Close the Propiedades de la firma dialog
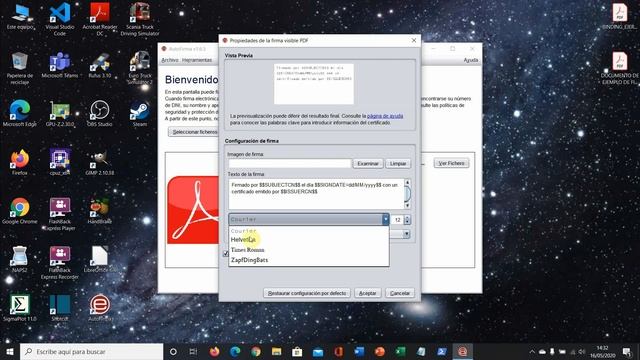Viewport: 640px width, 360px height. 413,40
